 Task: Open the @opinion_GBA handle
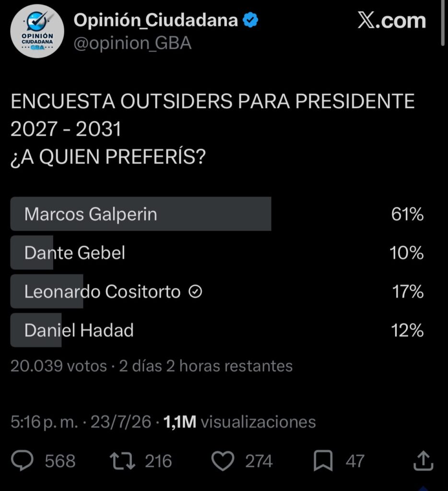coord(132,44)
